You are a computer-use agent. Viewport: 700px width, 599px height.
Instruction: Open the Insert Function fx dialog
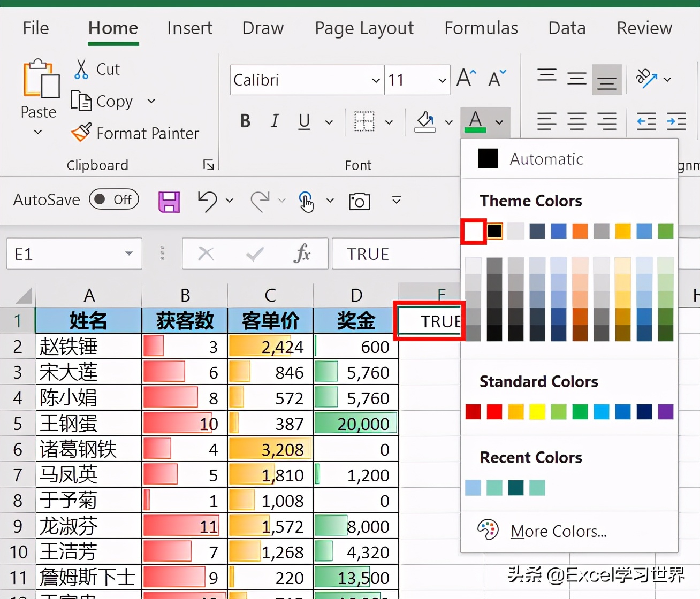tap(302, 254)
